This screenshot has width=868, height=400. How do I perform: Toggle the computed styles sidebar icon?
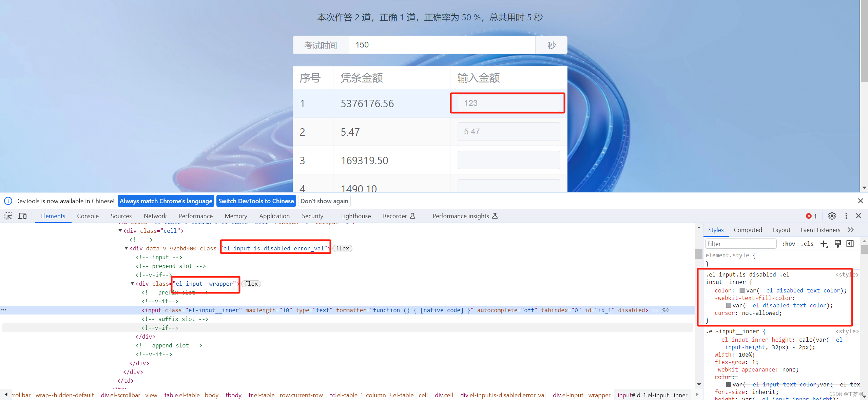[x=850, y=244]
